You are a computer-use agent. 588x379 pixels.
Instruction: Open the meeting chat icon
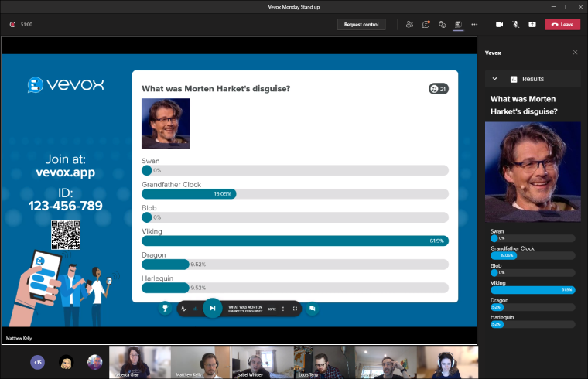(x=426, y=24)
